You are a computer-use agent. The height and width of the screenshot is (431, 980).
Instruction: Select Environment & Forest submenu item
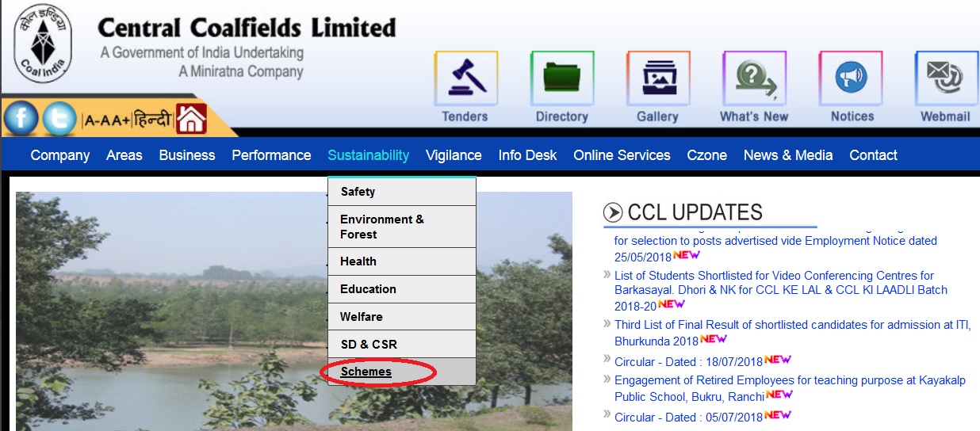tap(402, 227)
